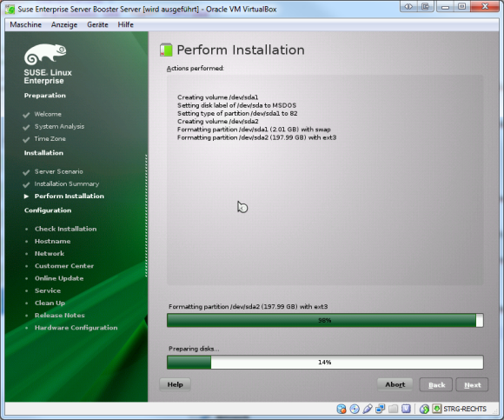Click the 98% formatting progress bar

(x=325, y=321)
